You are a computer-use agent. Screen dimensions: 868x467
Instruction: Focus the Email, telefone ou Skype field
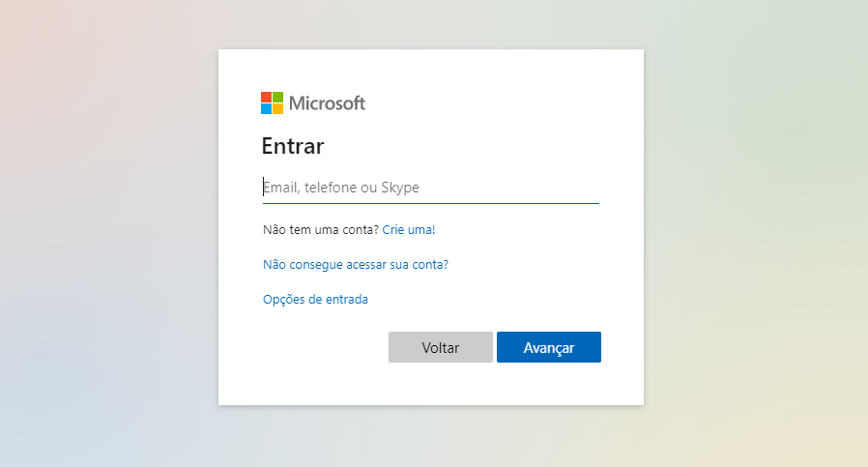tap(431, 188)
